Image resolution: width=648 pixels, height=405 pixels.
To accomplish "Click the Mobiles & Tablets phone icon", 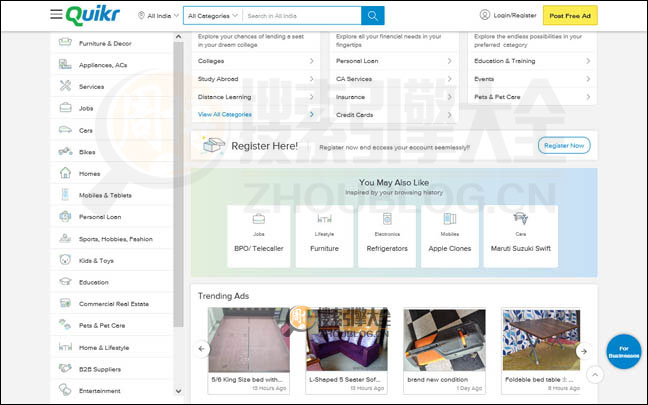I will click(65, 194).
